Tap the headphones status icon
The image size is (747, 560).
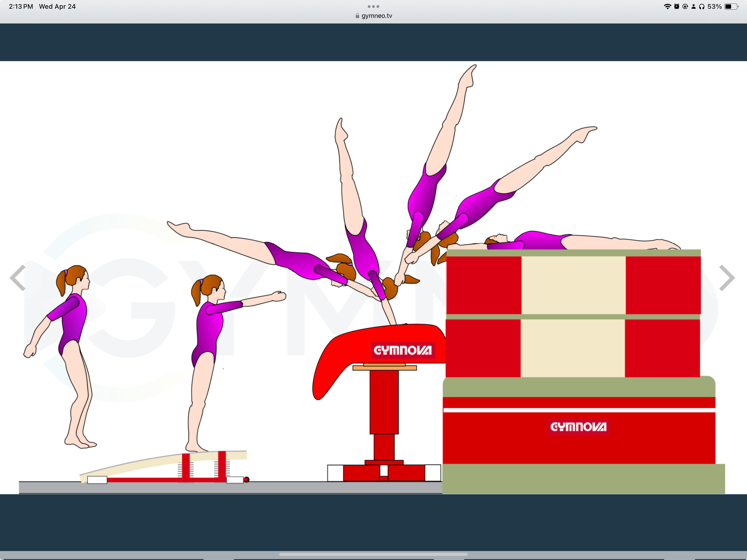tap(703, 6)
